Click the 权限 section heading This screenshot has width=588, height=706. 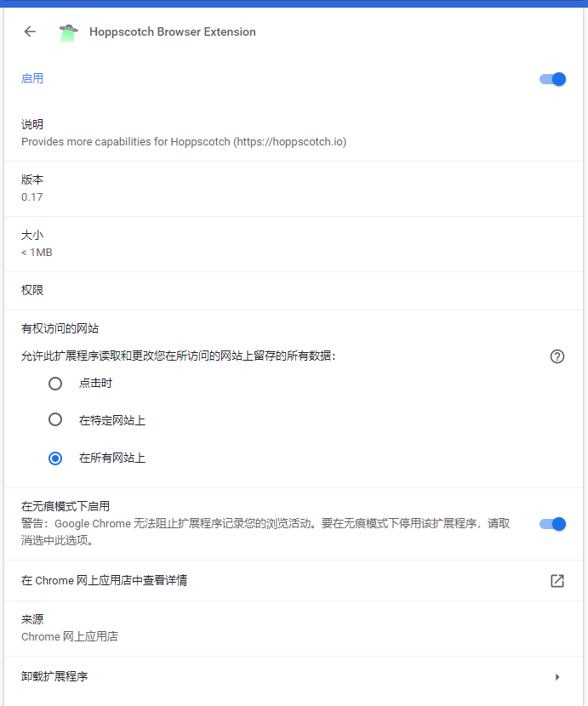tap(32, 290)
